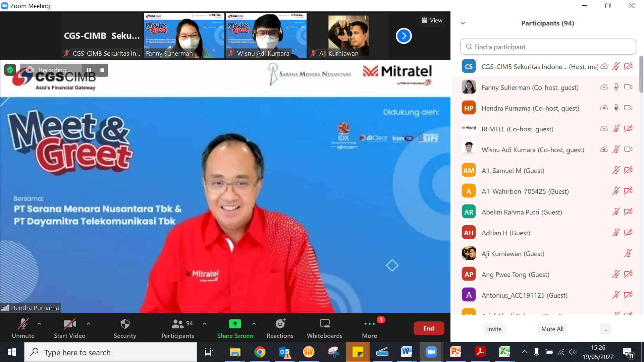Open the View layout menu
The image size is (644, 362).
[432, 20]
